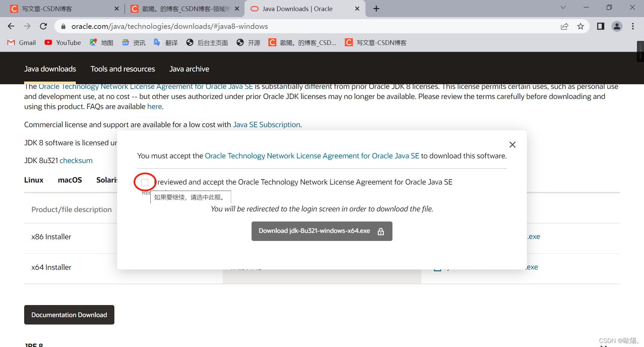Open Gmail bookmark
The height and width of the screenshot is (347, 644).
[22, 43]
